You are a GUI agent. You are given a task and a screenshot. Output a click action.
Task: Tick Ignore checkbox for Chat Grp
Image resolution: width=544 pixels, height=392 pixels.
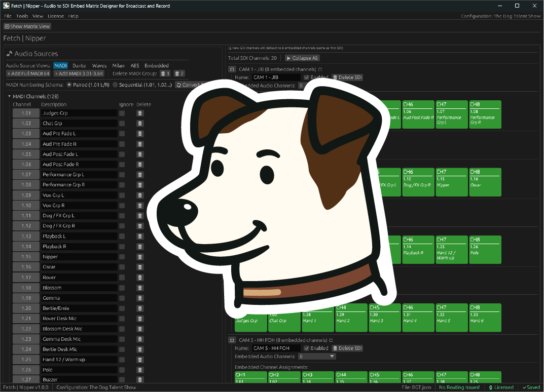[x=122, y=124]
